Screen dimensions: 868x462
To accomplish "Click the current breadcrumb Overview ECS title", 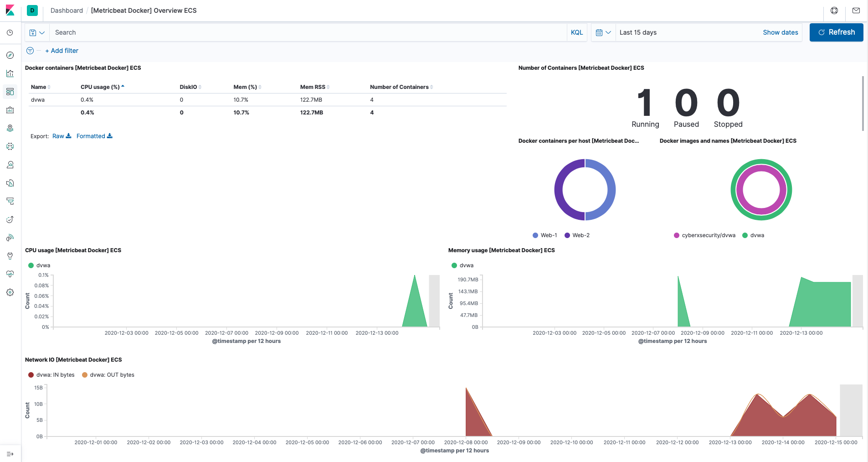I will pos(144,10).
